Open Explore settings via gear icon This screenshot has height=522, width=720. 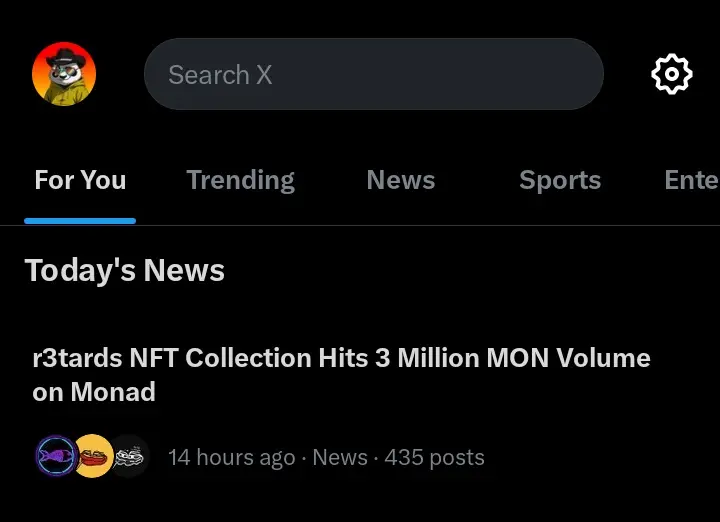pyautogui.click(x=672, y=74)
